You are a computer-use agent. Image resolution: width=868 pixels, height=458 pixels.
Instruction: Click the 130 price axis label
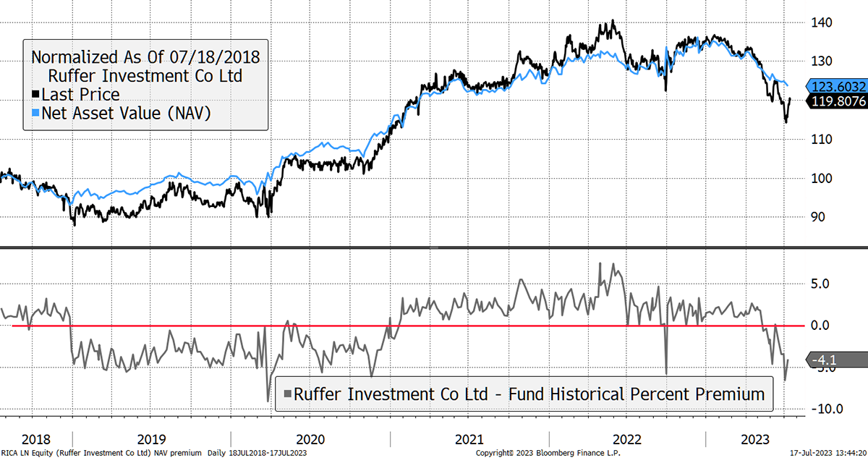823,61
